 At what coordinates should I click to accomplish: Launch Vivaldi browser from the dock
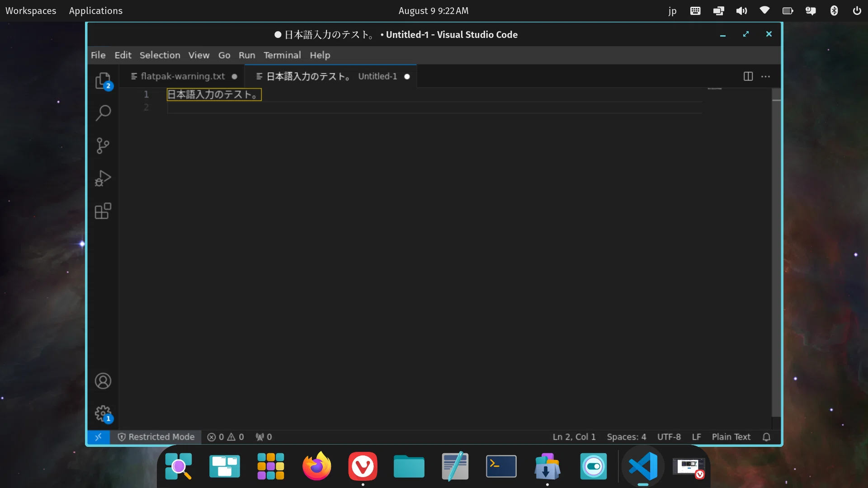(363, 466)
